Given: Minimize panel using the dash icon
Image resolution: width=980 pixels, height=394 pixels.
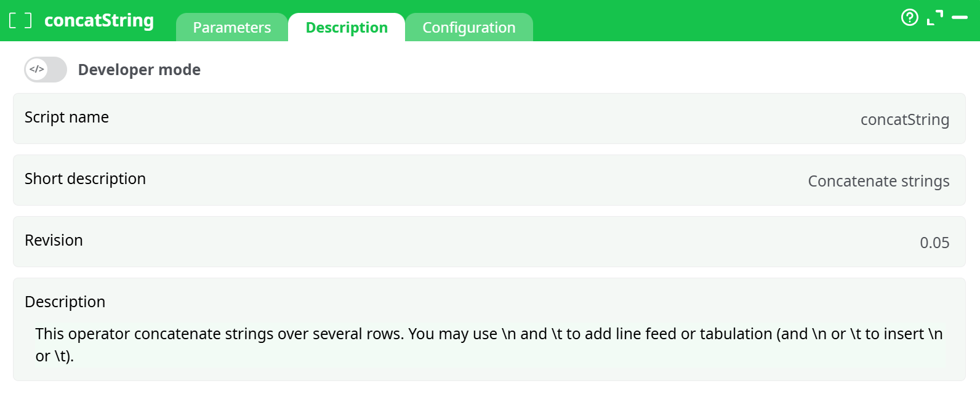Looking at the screenshot, I should (960, 18).
